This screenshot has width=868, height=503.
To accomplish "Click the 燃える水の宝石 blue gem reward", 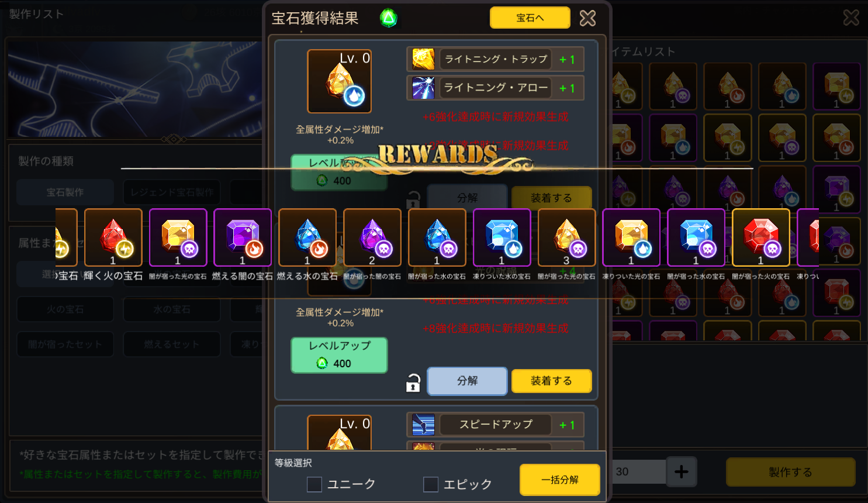I will pos(307,237).
